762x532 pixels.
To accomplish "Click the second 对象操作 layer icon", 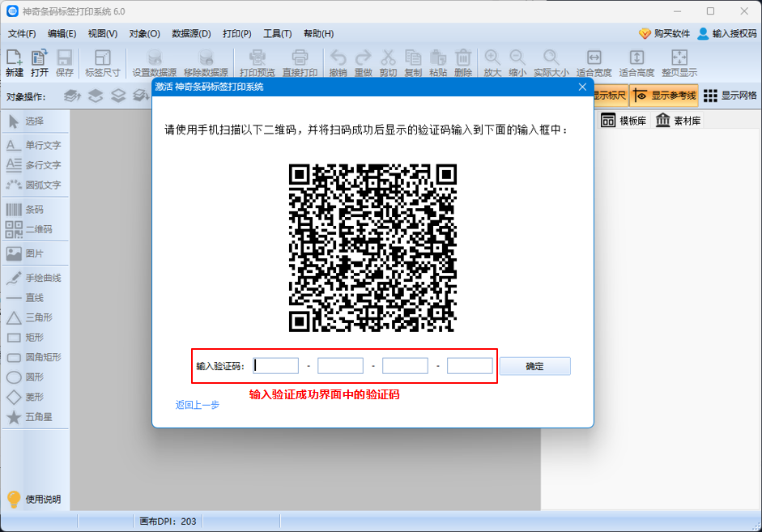I will tap(96, 96).
